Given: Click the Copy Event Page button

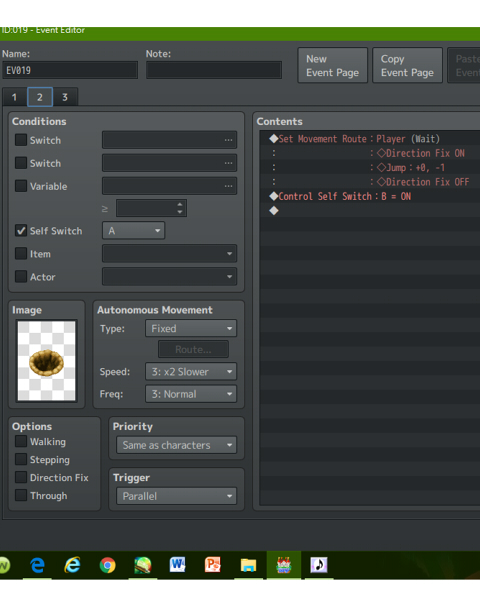Looking at the screenshot, I should [407, 65].
